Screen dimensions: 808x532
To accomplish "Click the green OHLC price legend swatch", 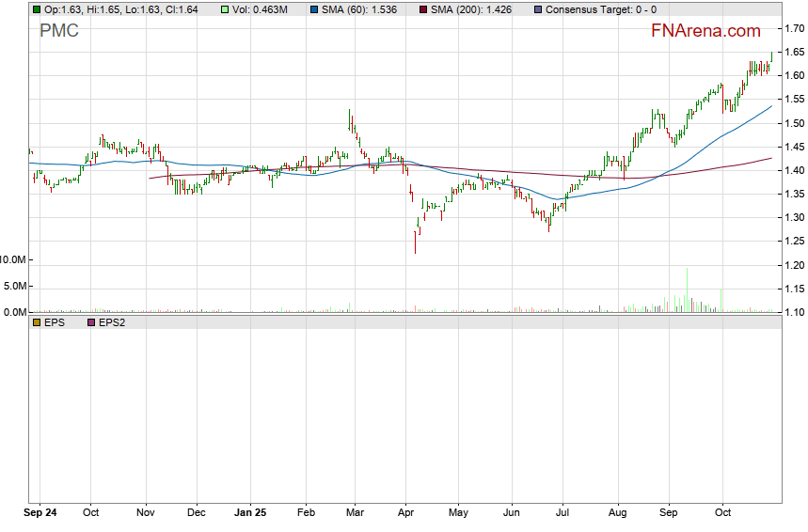I will coord(36,9).
